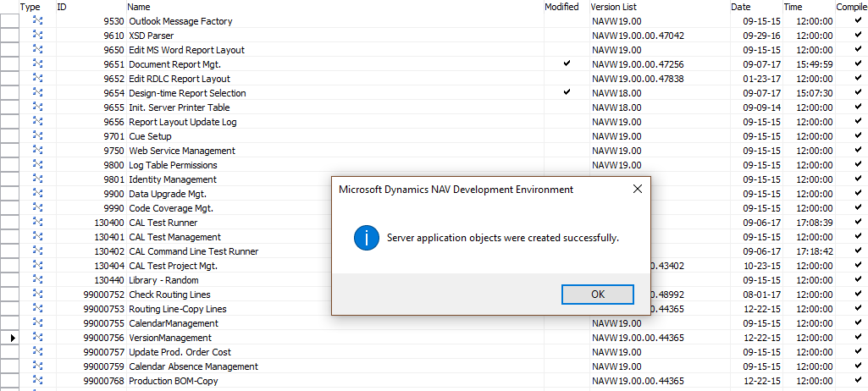Click codeunit icon for CalendarManagement
The width and height of the screenshot is (868, 391).
pos(37,323)
